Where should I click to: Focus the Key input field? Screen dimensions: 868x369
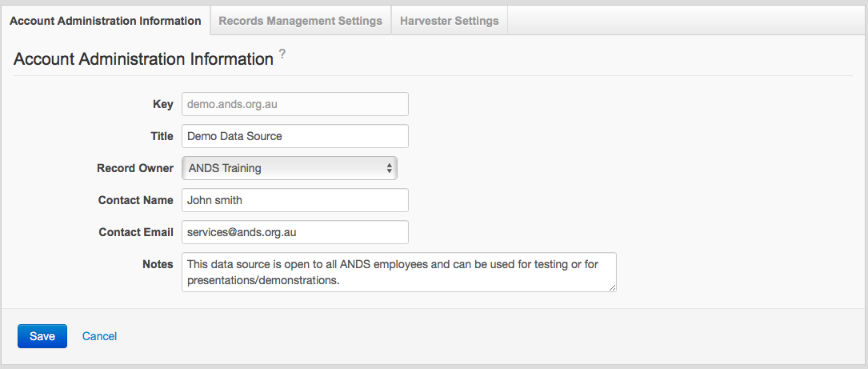294,104
